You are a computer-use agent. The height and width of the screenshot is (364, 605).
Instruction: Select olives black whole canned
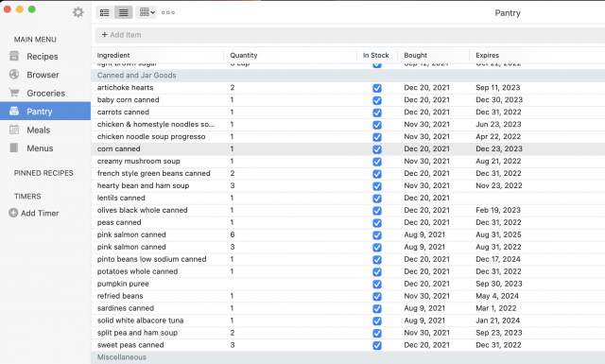143,210
